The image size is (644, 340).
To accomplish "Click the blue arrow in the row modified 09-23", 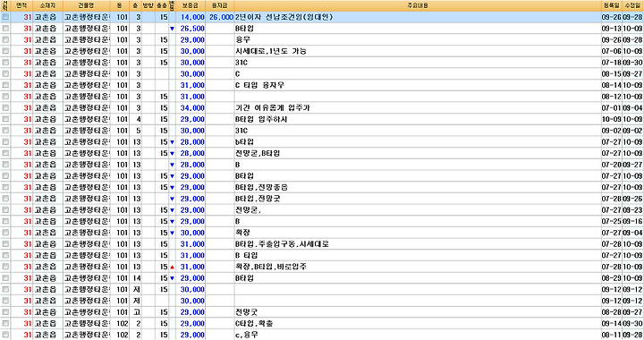I will click(x=172, y=210).
